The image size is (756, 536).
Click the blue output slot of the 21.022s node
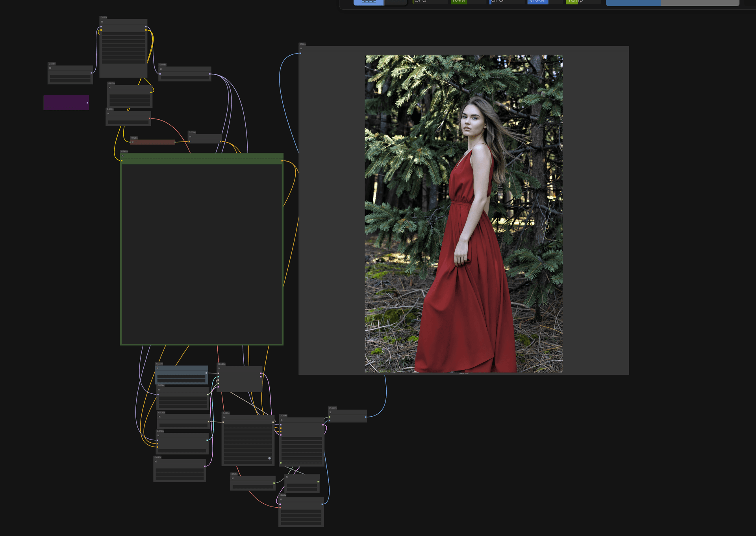click(365, 417)
